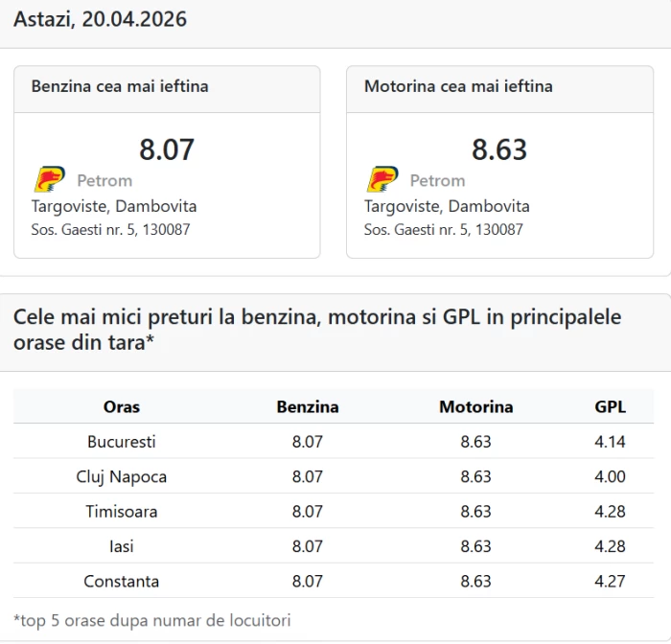
Task: Click the GPL column header
Action: 610,406
